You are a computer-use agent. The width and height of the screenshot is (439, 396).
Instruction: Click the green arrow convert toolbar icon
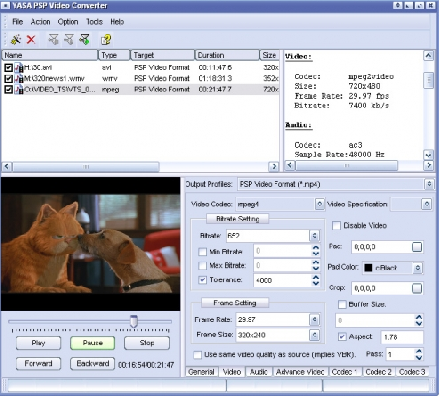[85, 39]
